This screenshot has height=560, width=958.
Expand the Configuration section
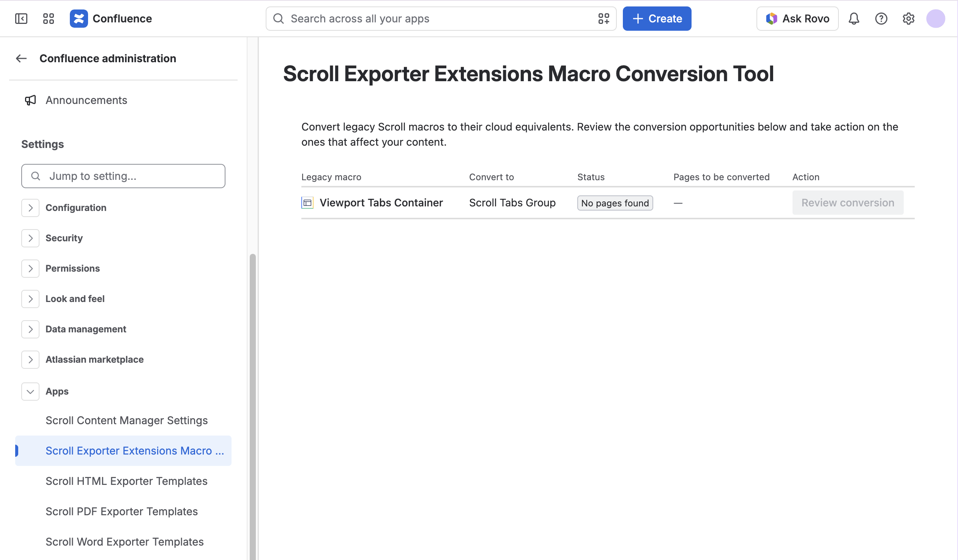click(30, 208)
